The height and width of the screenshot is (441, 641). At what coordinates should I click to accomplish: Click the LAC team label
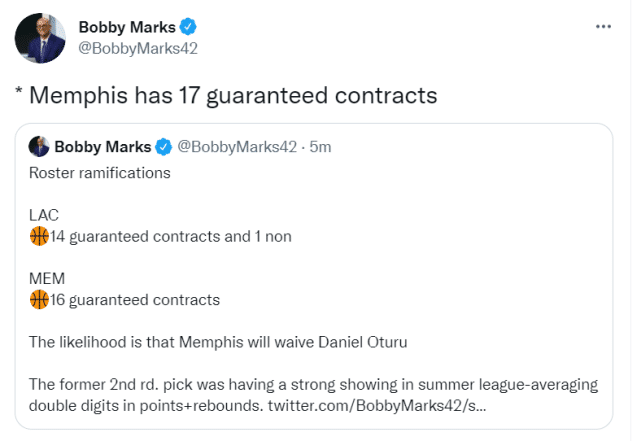44,215
